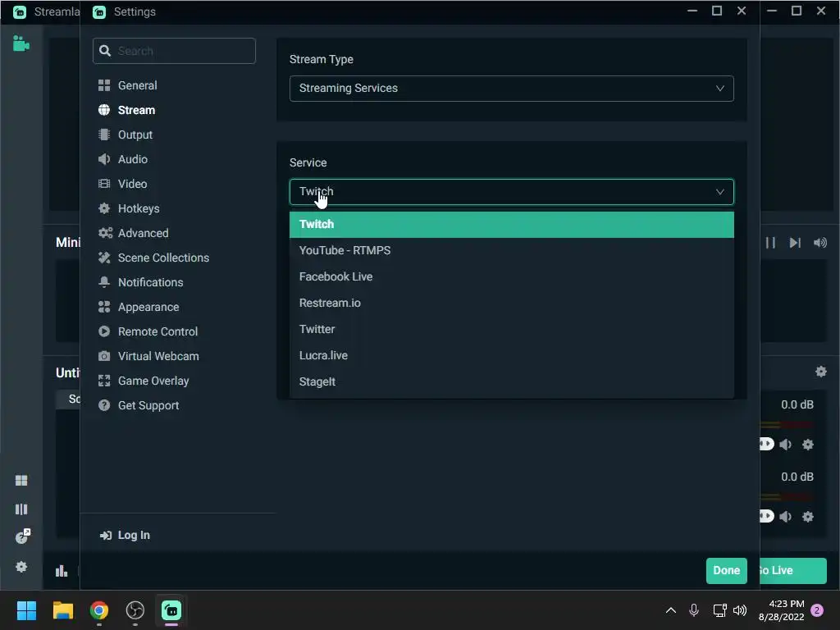840x630 pixels.
Task: Open File Explorer from taskbar
Action: (x=62, y=610)
